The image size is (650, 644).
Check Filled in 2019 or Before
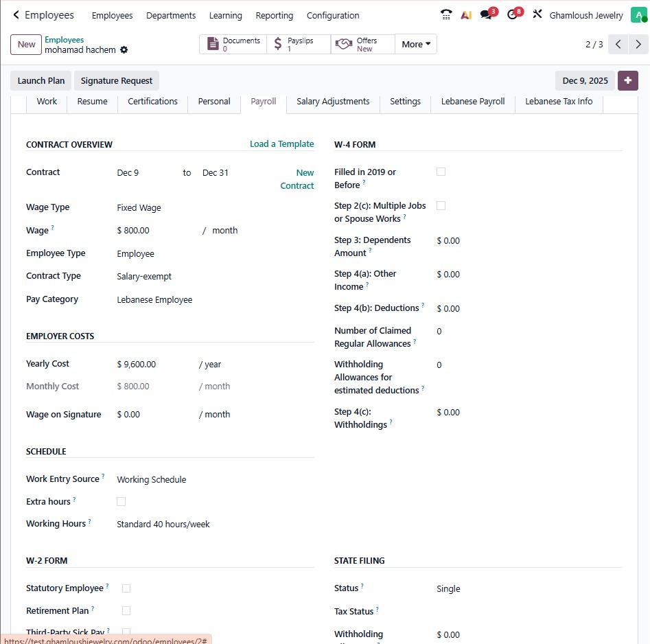[441, 172]
